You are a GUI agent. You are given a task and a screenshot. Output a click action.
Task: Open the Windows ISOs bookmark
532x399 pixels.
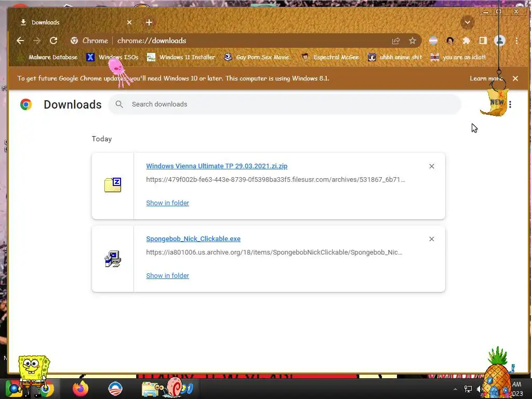click(x=113, y=57)
